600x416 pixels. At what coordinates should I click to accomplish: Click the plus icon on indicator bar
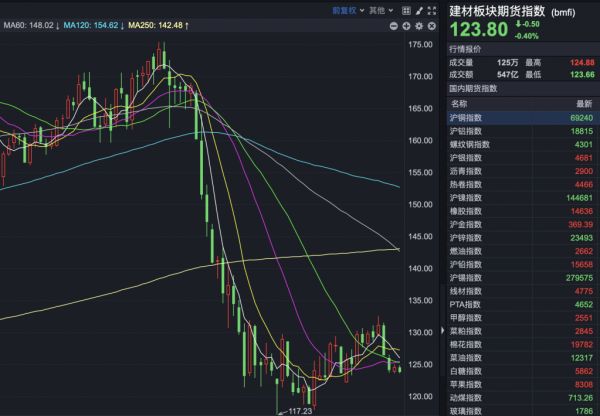point(406,25)
